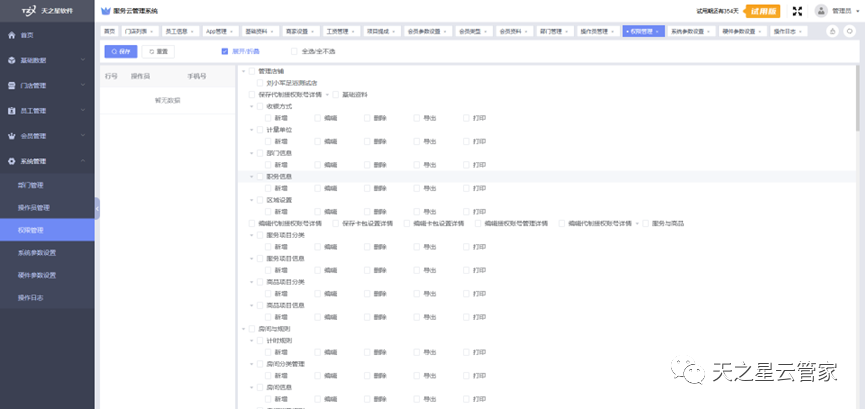This screenshot has width=865, height=409.
Task: Click the 门店管理 store icon in sidebar
Action: click(11, 86)
